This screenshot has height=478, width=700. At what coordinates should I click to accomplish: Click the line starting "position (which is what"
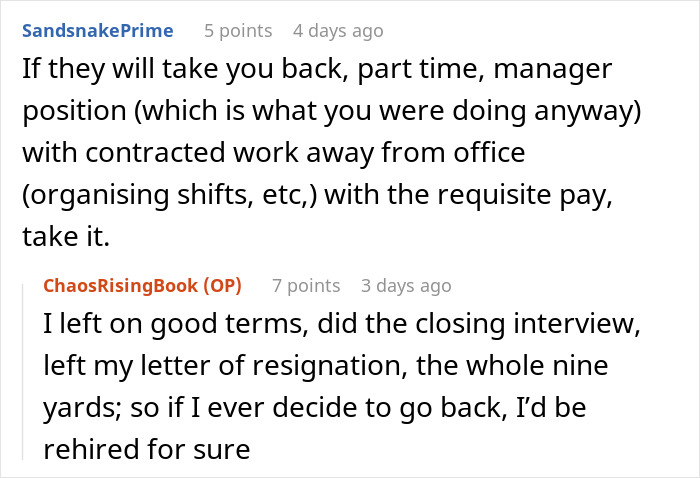click(x=332, y=113)
